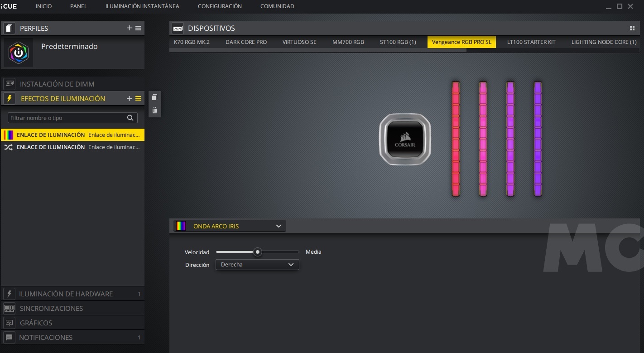Switch to the K70 RGB MK.2 device tab

tap(192, 42)
